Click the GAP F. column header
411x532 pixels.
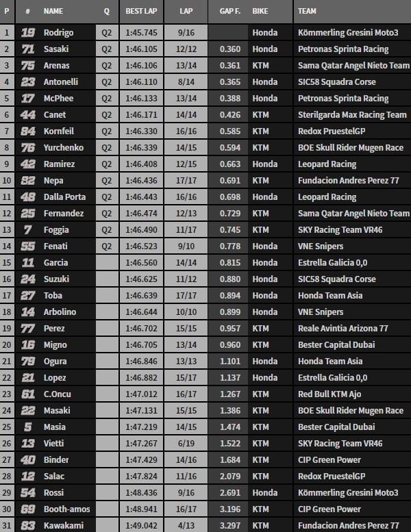(229, 12)
